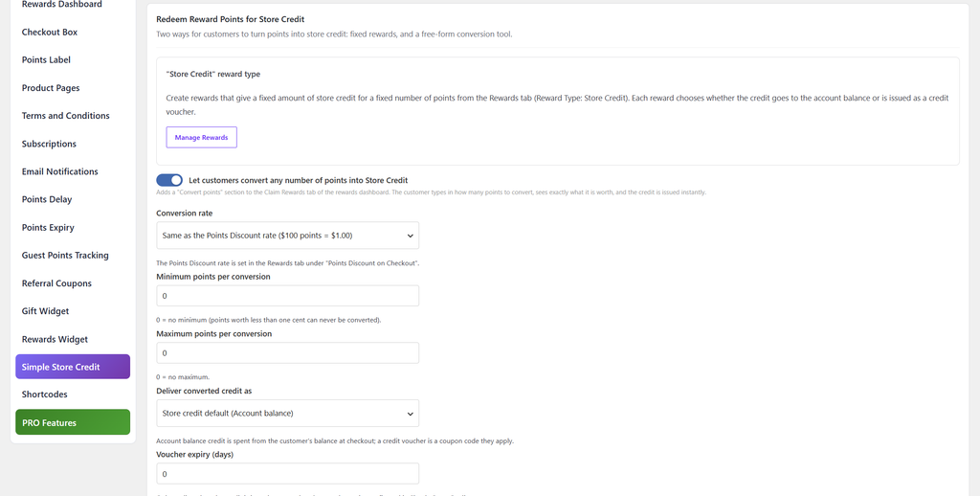Focus the Minimum points per conversion field
This screenshot has height=496, width=980.
point(287,296)
